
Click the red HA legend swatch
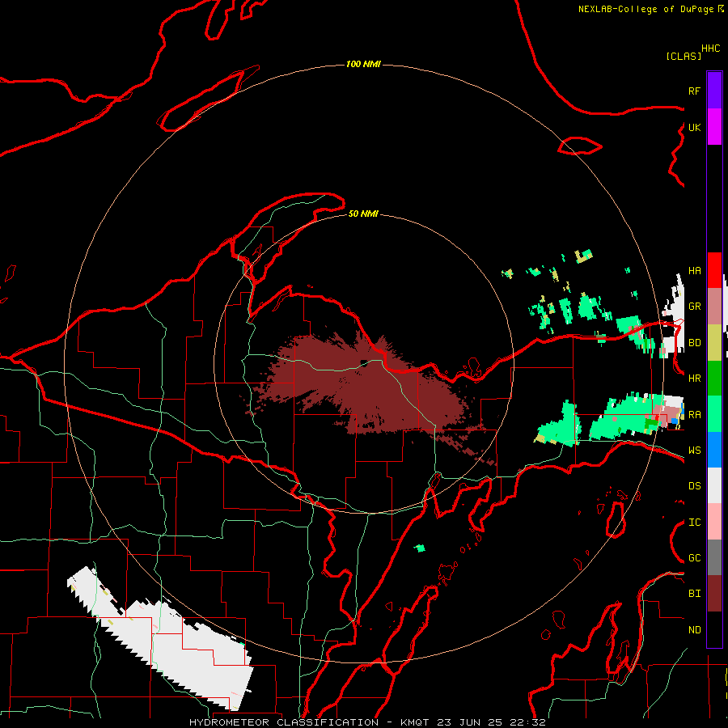(x=714, y=270)
